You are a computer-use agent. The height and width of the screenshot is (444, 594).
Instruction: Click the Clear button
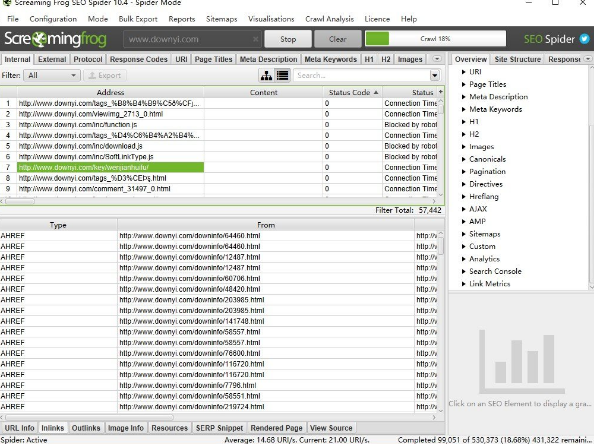pos(338,39)
